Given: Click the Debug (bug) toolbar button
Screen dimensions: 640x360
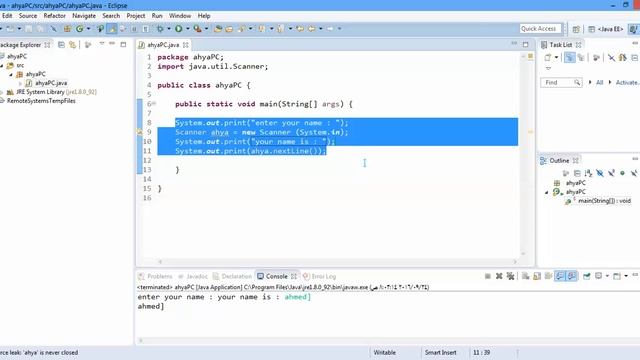Looking at the screenshot, I should tap(160, 29).
